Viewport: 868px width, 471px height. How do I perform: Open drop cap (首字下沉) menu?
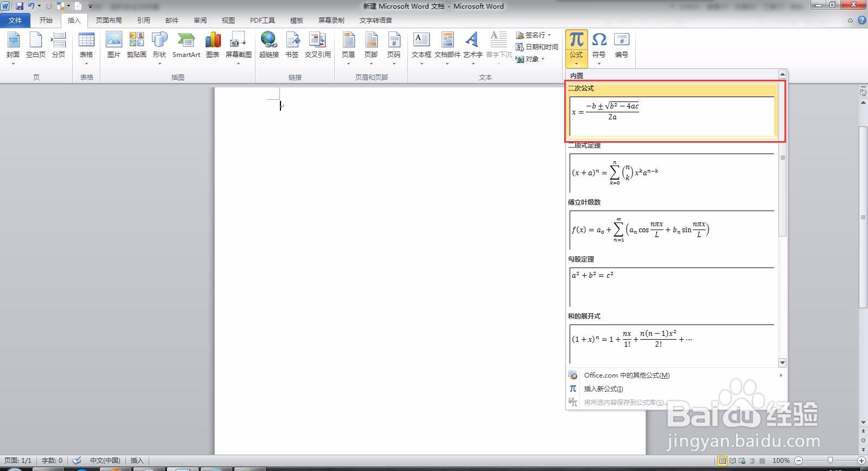499,48
